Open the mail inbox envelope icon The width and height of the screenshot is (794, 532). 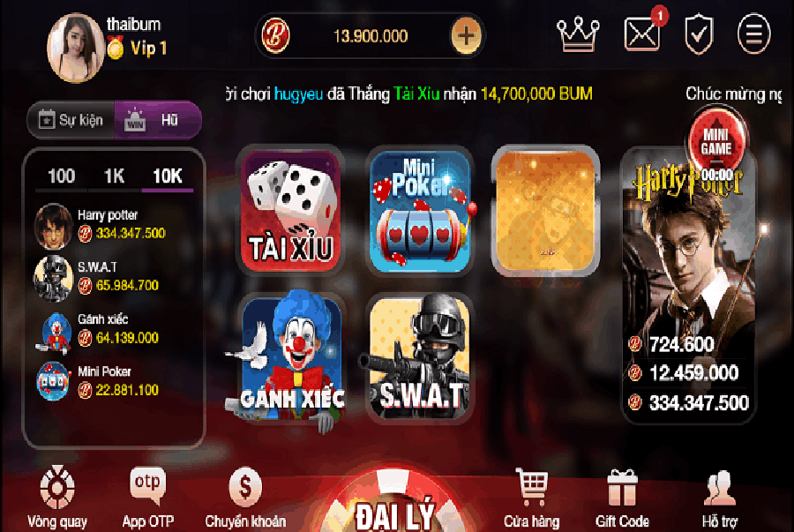[x=642, y=34]
